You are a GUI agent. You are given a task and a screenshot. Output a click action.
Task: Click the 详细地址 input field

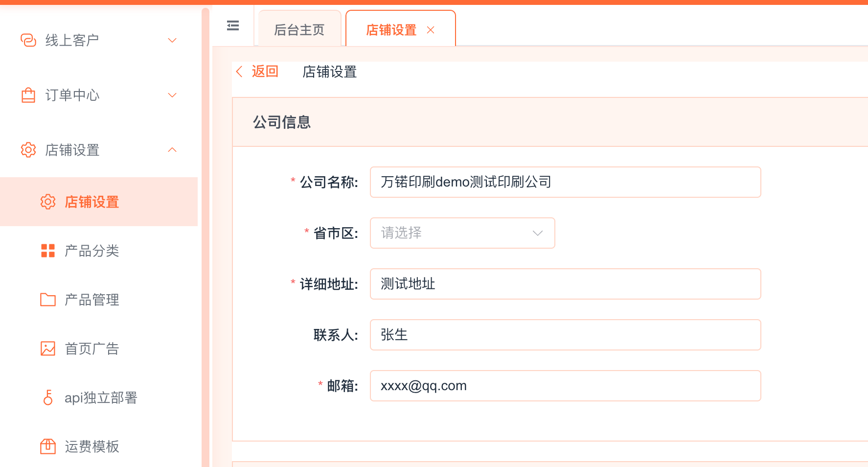(x=565, y=284)
